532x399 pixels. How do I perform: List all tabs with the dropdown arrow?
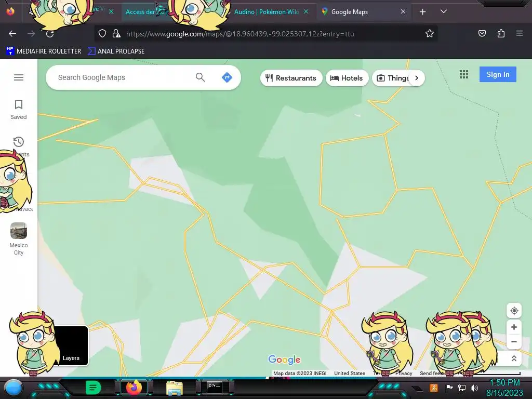pos(444,11)
